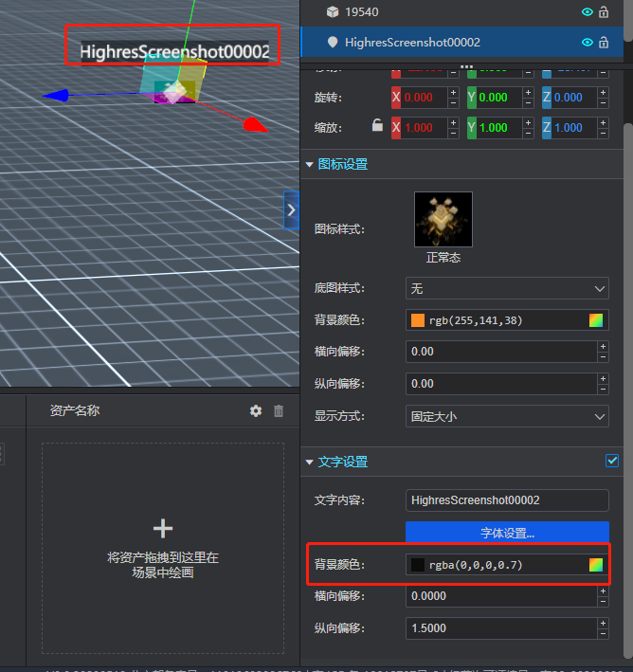Click the 资产名称 column header

[75, 410]
